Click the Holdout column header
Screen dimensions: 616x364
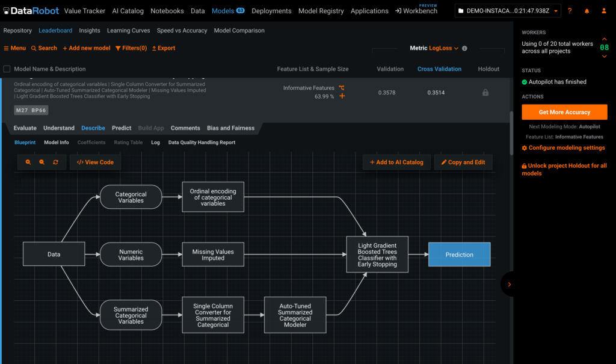click(x=488, y=69)
